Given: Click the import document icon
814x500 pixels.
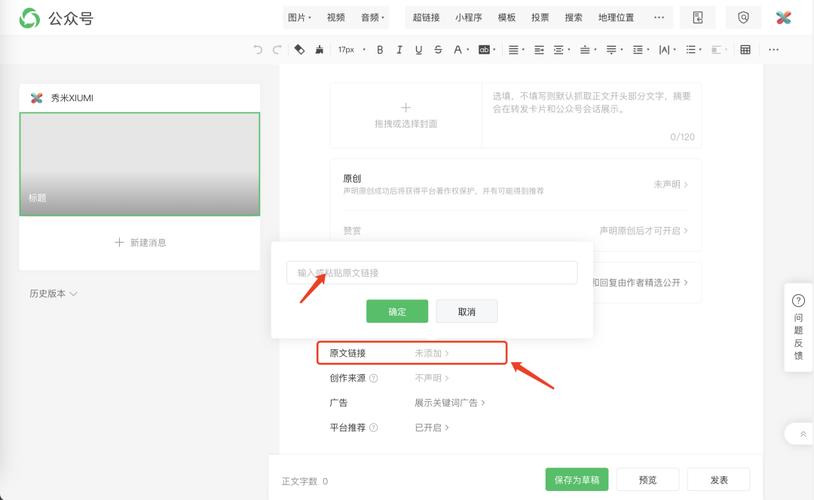Looking at the screenshot, I should point(698,18).
